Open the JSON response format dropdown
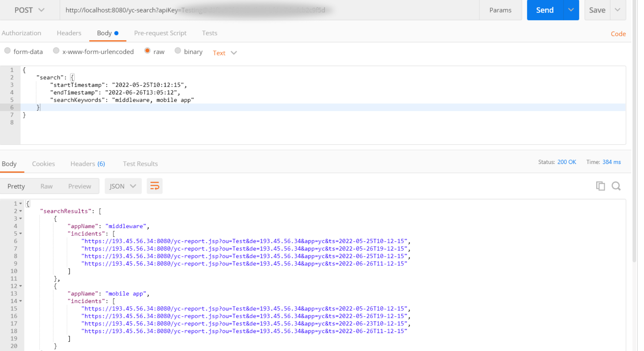This screenshot has height=351, width=644. click(x=123, y=186)
